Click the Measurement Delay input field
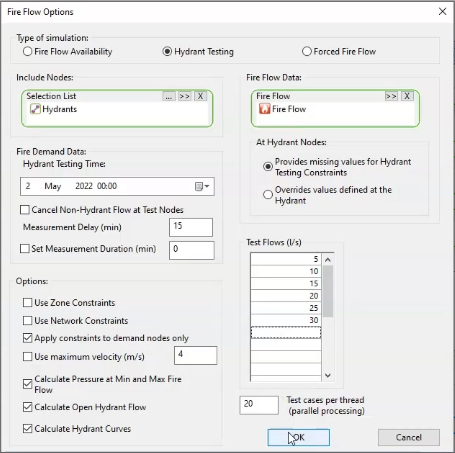Screen dimensions: 455x453 (x=191, y=227)
